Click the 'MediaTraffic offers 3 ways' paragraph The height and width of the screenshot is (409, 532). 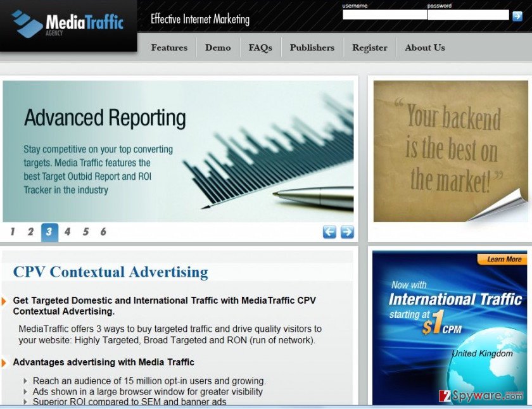[170, 334]
